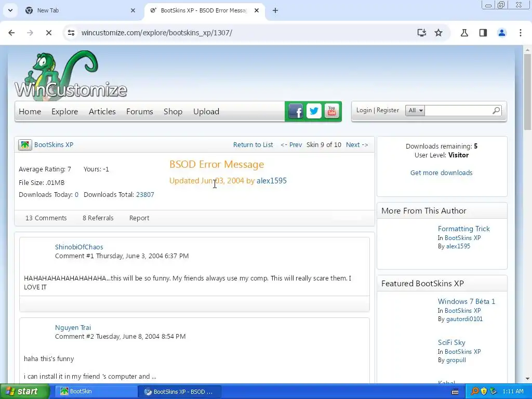Open ShinobiOfChaos commenter profile
The height and width of the screenshot is (399, 532).
(79, 247)
